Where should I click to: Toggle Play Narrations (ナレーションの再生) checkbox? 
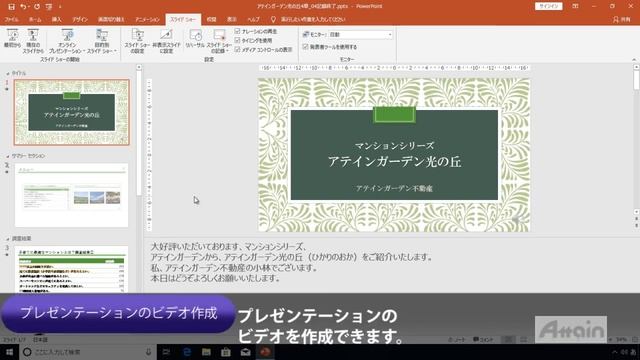pyautogui.click(x=238, y=31)
